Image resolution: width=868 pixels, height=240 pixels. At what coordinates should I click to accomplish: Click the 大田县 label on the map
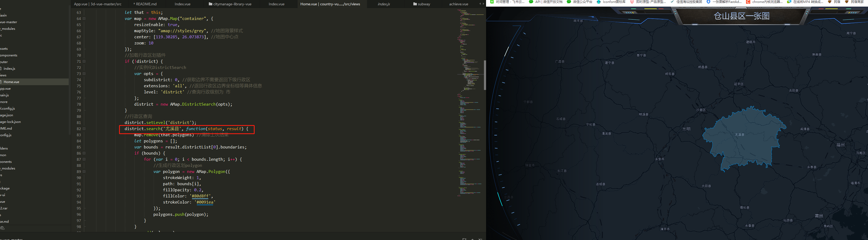tap(706, 186)
